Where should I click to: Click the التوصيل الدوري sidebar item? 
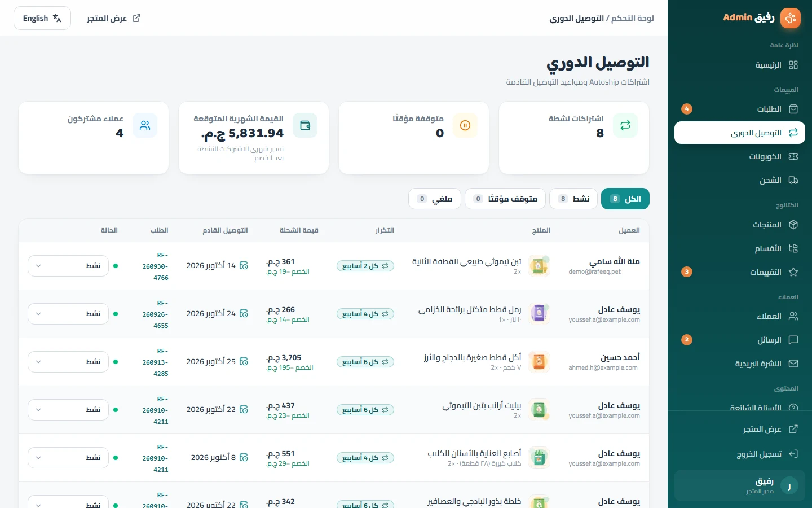coord(740,133)
